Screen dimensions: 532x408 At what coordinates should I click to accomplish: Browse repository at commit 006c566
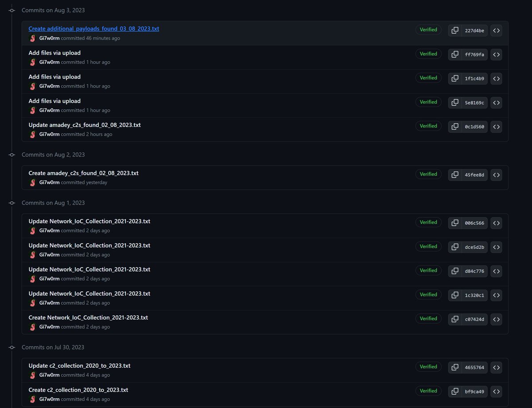(497, 223)
